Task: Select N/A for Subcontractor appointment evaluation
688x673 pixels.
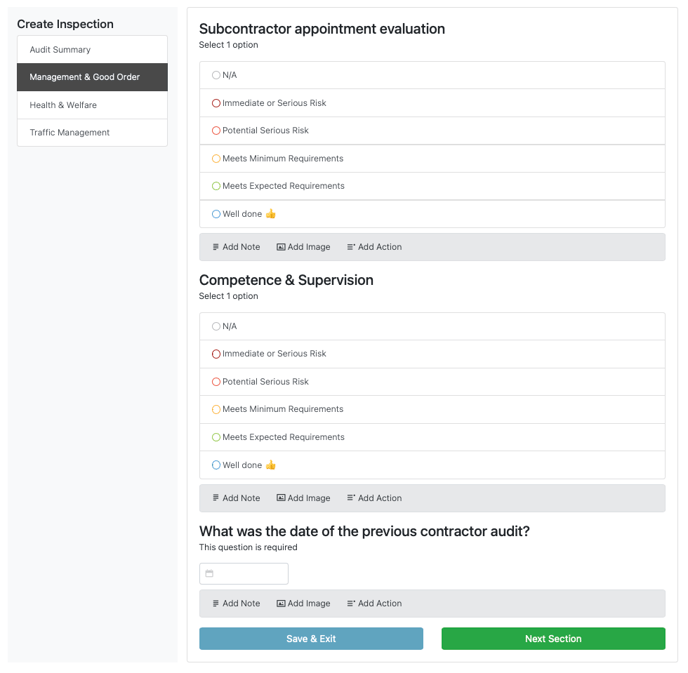Action: 216,75
